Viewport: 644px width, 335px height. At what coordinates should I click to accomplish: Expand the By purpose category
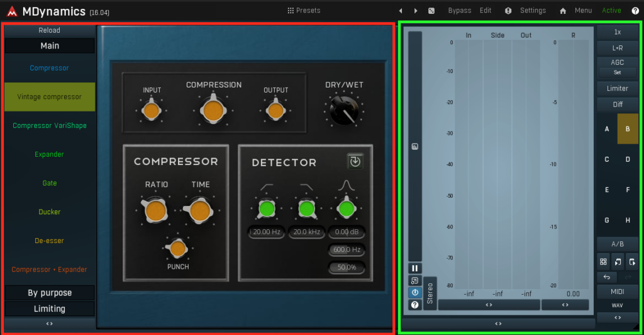tap(49, 293)
